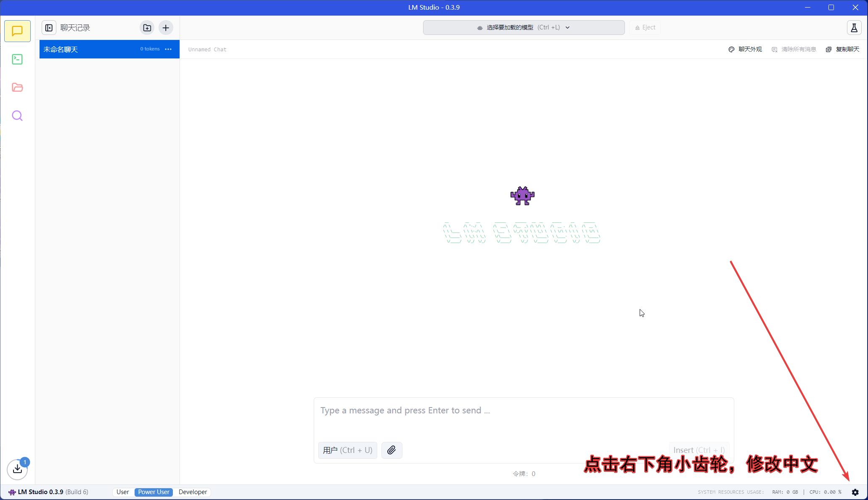Viewport: 868px width, 500px height.
Task: Select the 未命名聊天 chat entry
Action: (109, 49)
